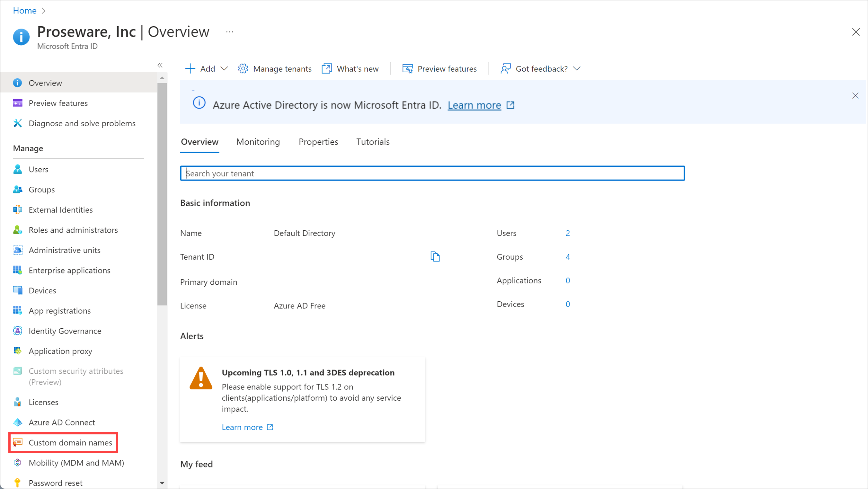Focus the Search your tenant field
Screen dimensions: 868x489
(432, 173)
